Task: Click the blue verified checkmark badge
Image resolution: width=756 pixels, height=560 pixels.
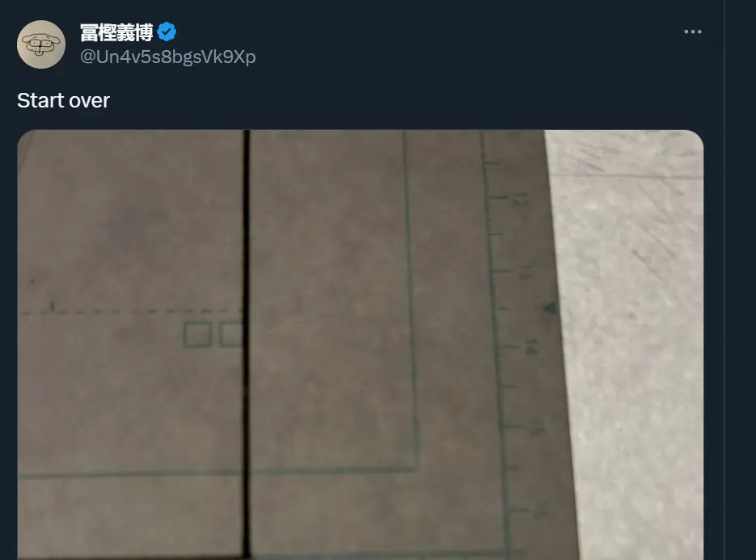Action: point(167,32)
